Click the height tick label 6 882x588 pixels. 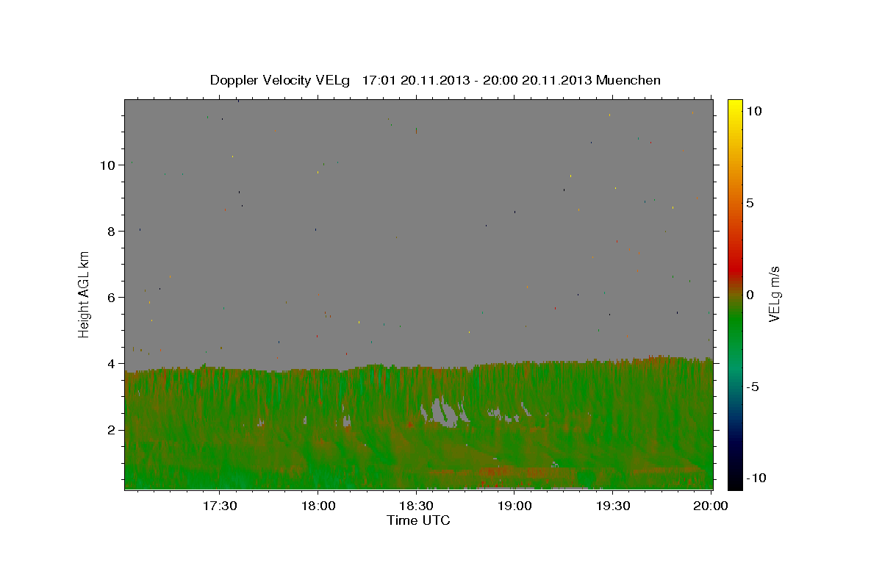(x=112, y=298)
